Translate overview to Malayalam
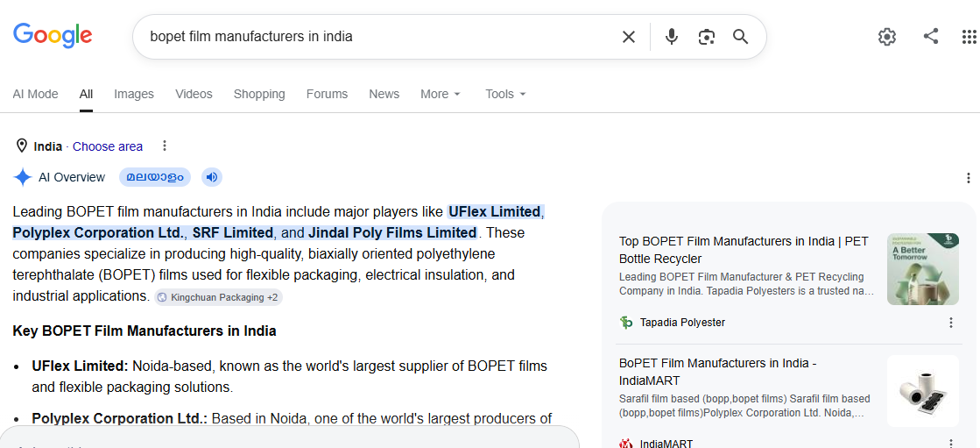 pyautogui.click(x=155, y=177)
